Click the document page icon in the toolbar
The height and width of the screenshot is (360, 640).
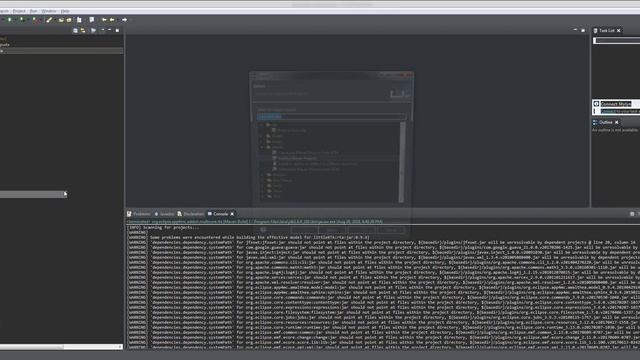(79, 20)
